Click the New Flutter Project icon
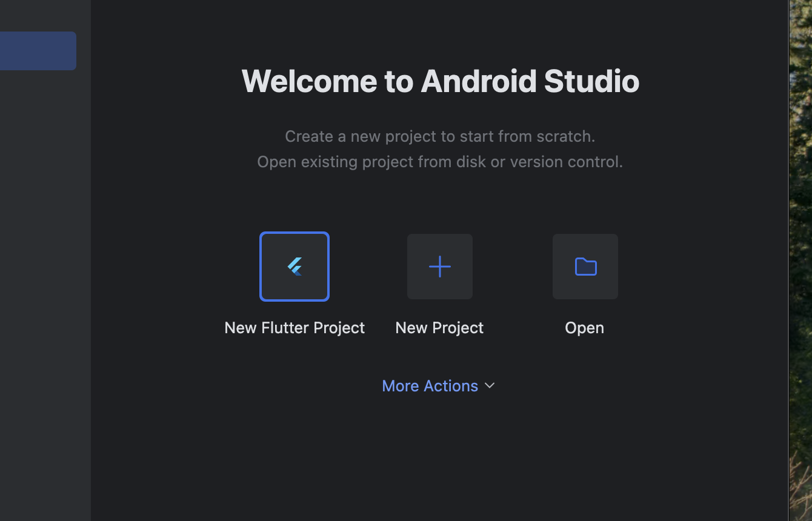812x521 pixels. click(x=295, y=267)
